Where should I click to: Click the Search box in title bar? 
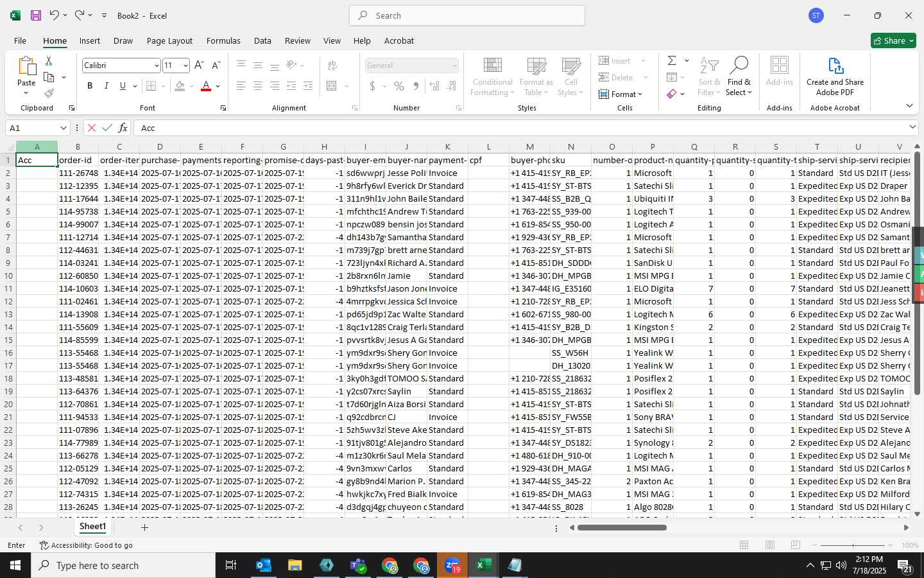coord(467,15)
